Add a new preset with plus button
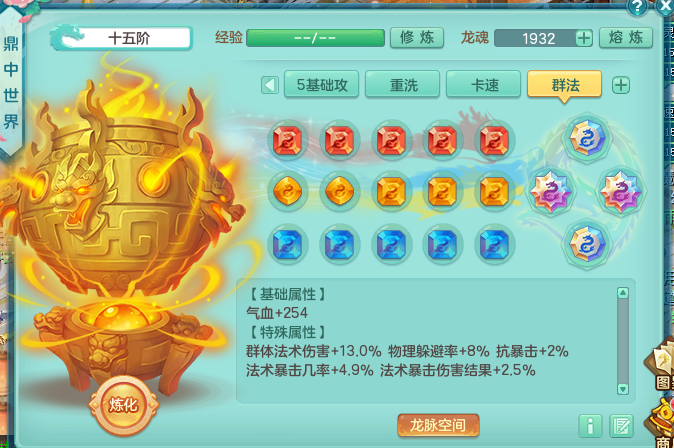The height and width of the screenshot is (448, 674). pyautogui.click(x=621, y=85)
